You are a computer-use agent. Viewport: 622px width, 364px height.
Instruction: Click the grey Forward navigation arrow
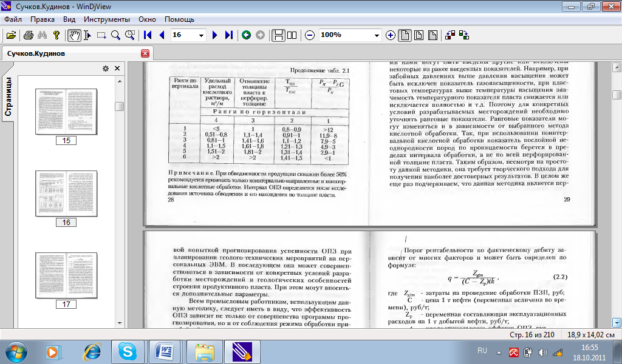pyautogui.click(x=260, y=35)
